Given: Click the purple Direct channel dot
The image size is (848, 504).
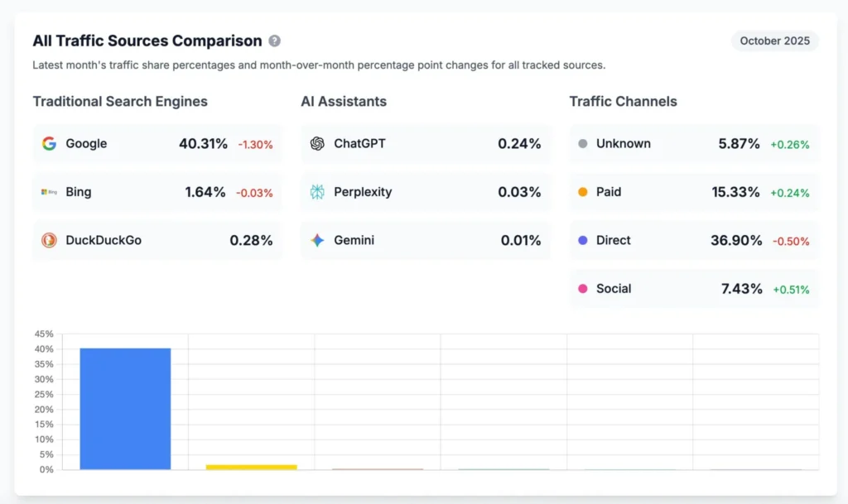Looking at the screenshot, I should tap(585, 241).
